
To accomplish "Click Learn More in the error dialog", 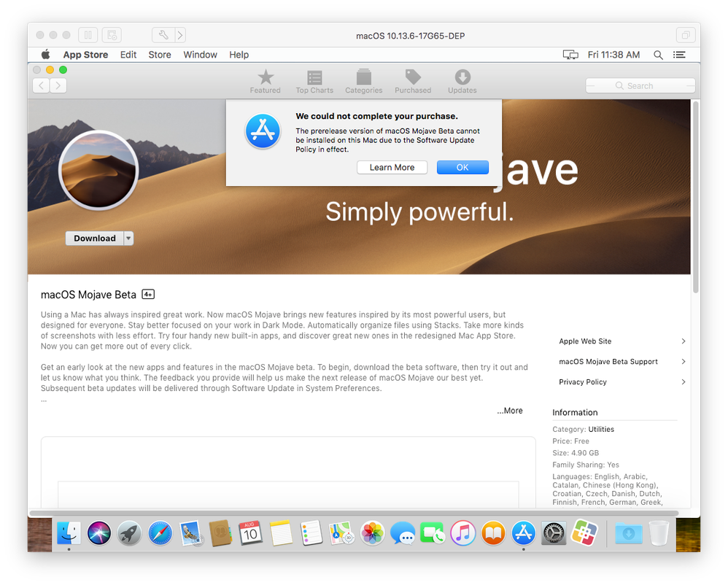I will coord(392,167).
